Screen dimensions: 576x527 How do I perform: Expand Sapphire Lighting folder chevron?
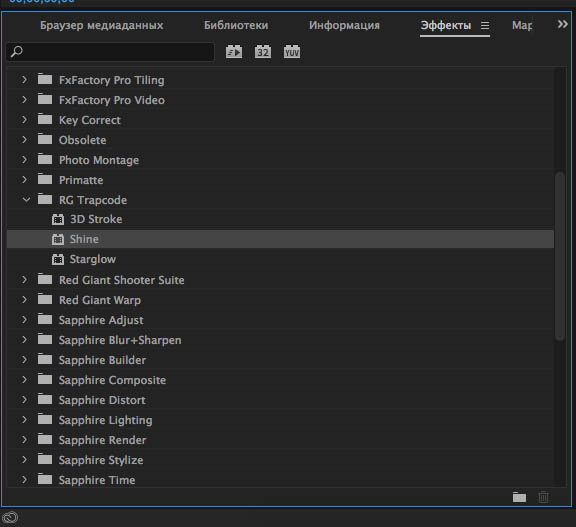click(24, 419)
